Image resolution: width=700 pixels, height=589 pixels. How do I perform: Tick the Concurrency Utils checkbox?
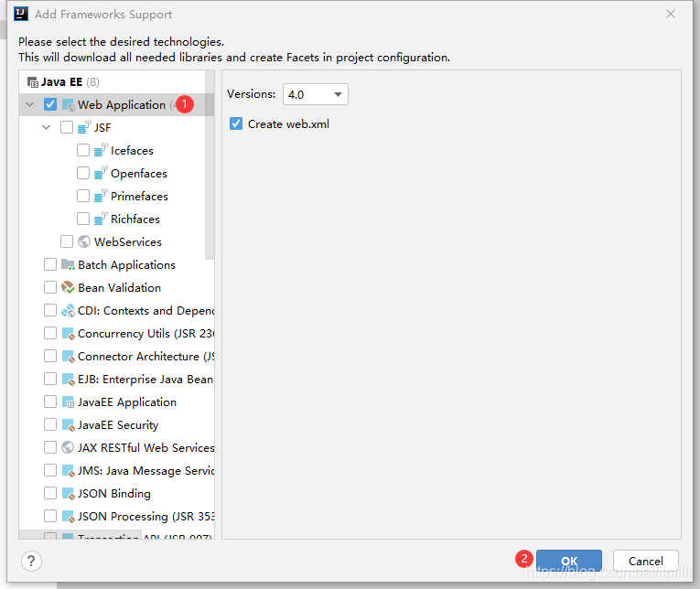50,333
